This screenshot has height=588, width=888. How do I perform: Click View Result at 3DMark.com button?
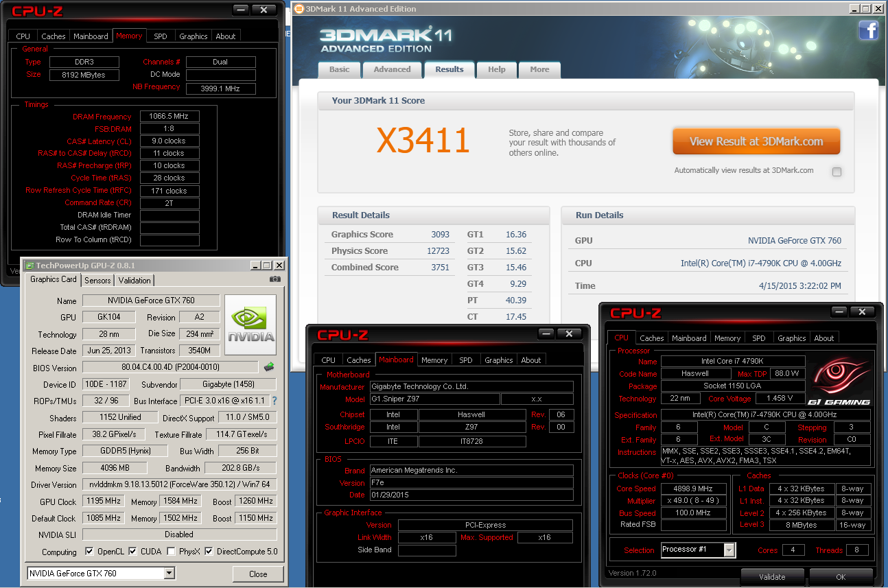(x=756, y=141)
